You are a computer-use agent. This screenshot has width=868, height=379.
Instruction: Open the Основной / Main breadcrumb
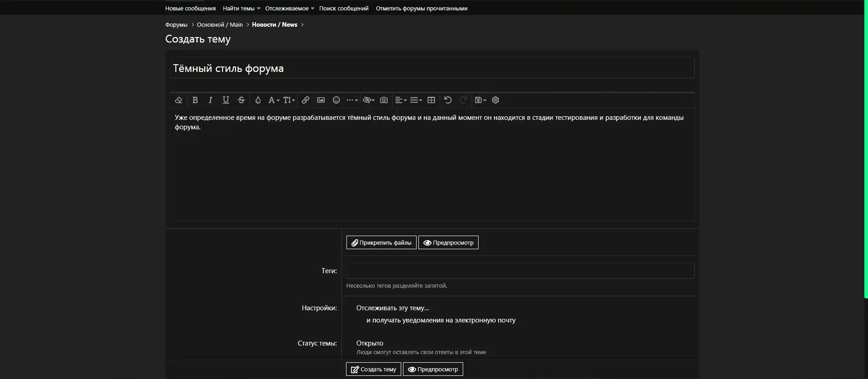tap(220, 24)
